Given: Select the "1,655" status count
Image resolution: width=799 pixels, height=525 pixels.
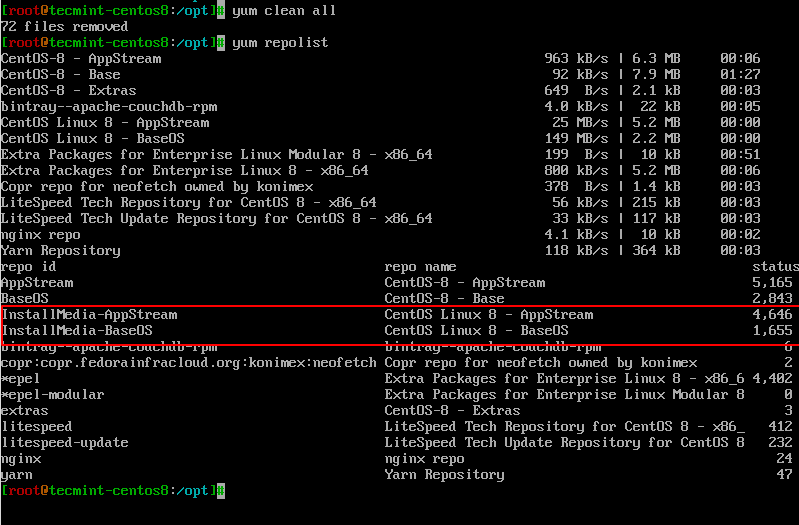Looking at the screenshot, I should pos(773,330).
